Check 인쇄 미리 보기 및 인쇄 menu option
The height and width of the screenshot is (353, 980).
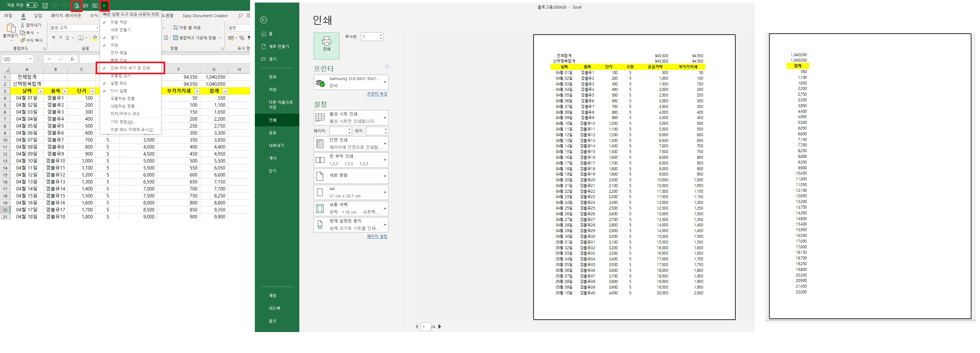130,68
